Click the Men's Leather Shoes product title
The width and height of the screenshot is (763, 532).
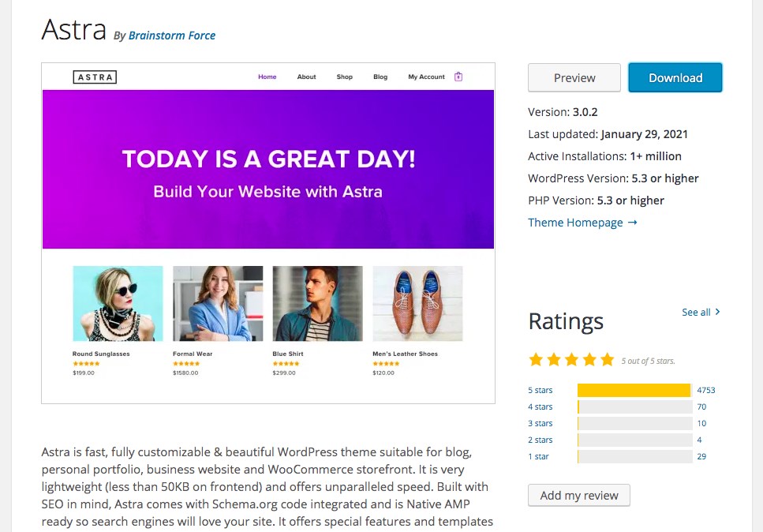click(406, 354)
